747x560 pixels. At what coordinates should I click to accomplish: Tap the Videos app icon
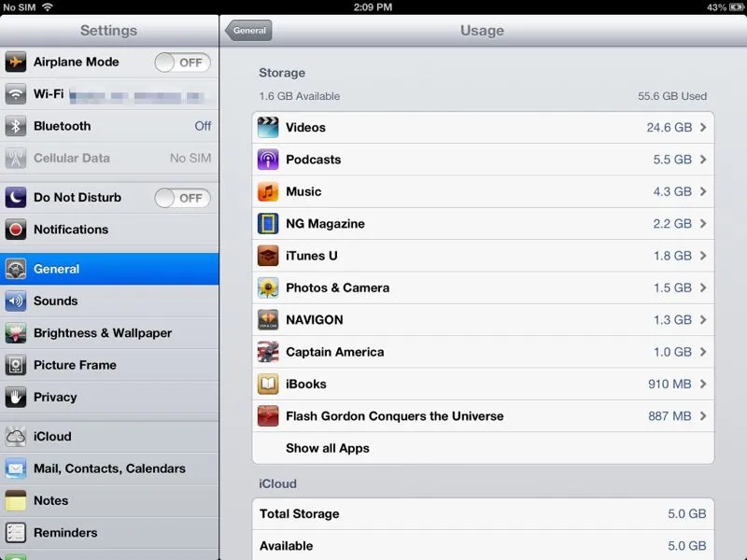point(268,127)
